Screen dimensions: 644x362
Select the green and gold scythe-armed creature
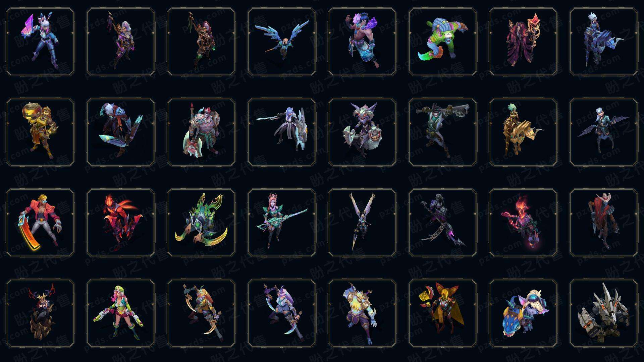(201, 223)
